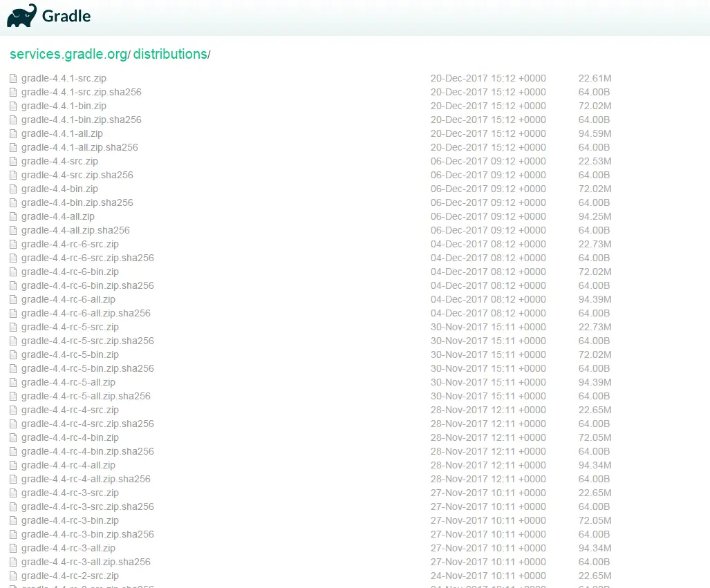Click file icon beside gradle-4.4-rc-6-all.zip
This screenshot has width=710, height=588.
click(13, 299)
